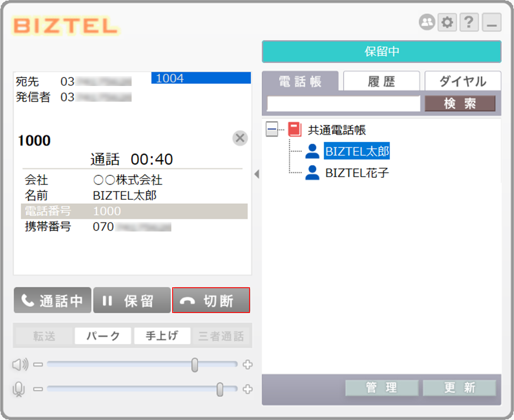Click the microphone icon
Screen dimensions: 514x420
pyautogui.click(x=19, y=389)
